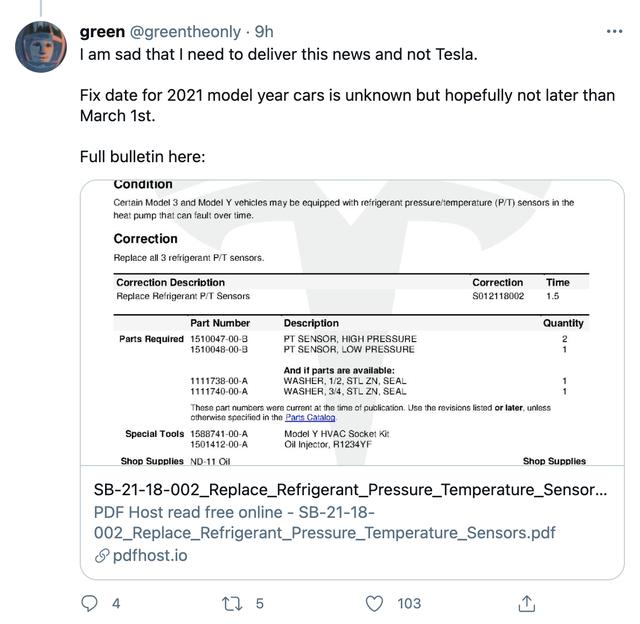Click the chain link icon beside pdfhost.io

pos(102,555)
